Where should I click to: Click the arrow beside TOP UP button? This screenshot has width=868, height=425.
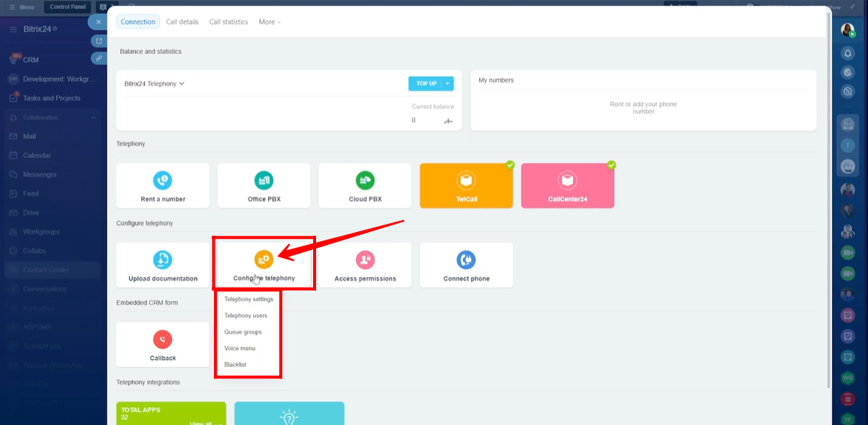pos(448,83)
